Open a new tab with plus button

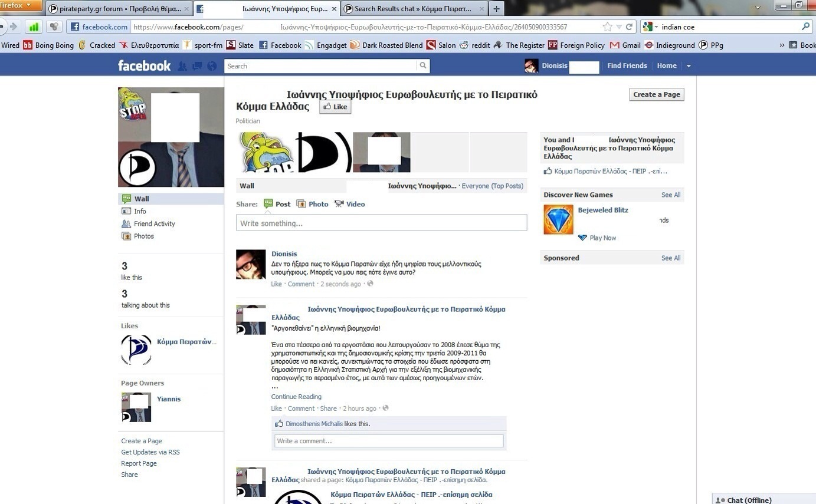(496, 9)
